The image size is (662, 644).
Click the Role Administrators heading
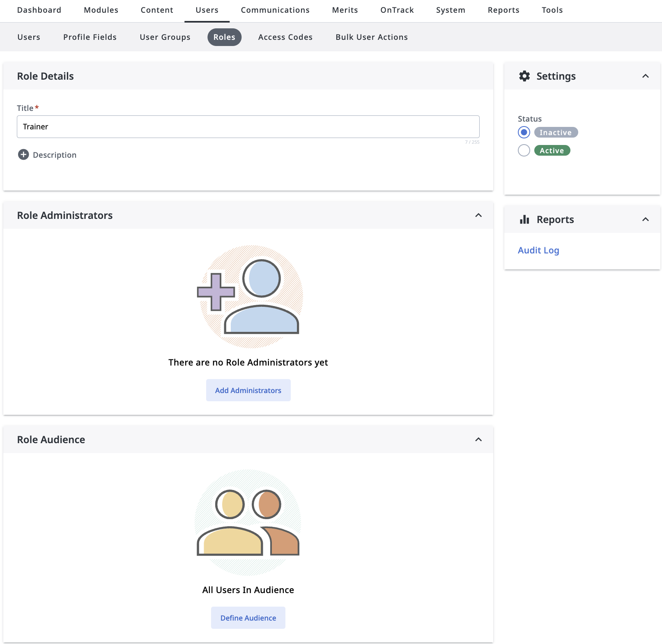pos(65,215)
